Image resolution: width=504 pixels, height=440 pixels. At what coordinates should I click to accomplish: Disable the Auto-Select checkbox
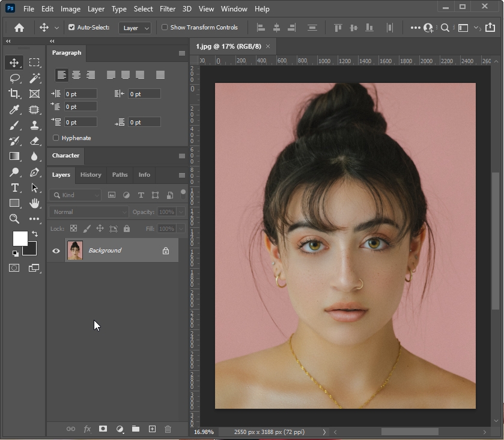coord(71,28)
